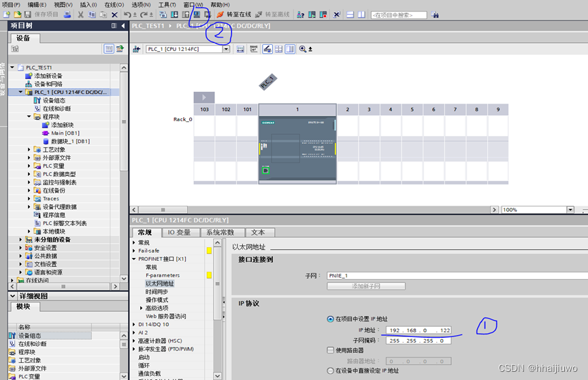The width and height of the screenshot is (588, 380).
Task: Click the horizontal split editor icon
Action: pyautogui.click(x=350, y=14)
